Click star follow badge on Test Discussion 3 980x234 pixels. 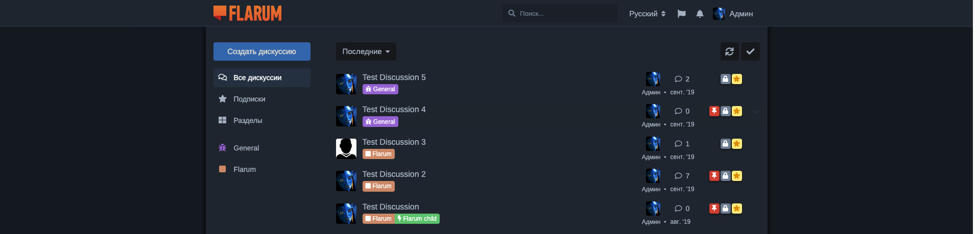click(x=736, y=144)
